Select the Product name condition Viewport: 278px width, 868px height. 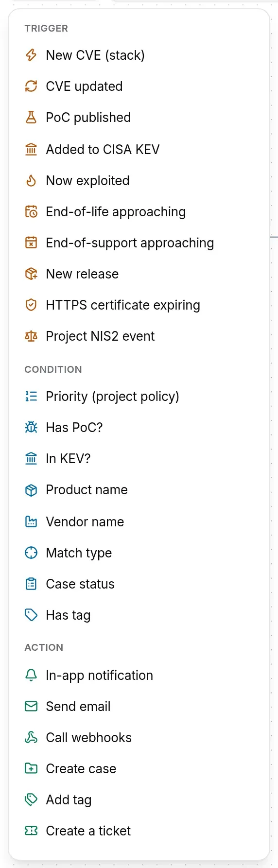pyautogui.click(x=139, y=490)
